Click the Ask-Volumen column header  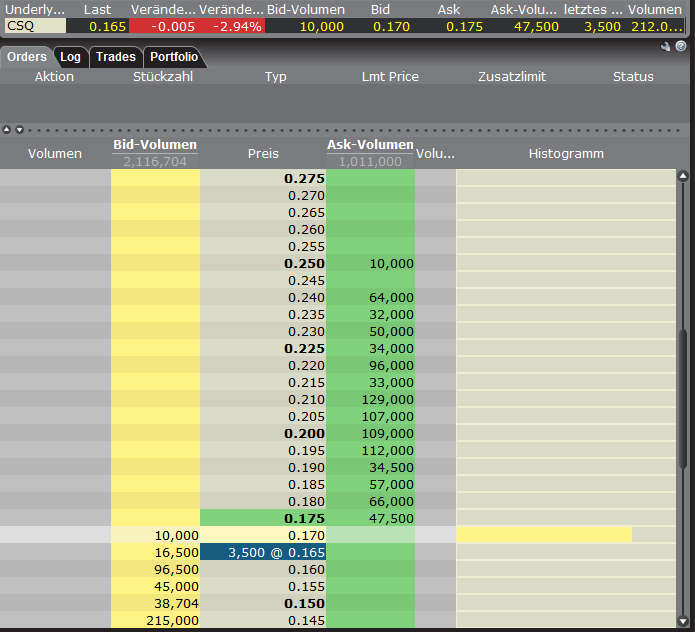click(x=370, y=146)
